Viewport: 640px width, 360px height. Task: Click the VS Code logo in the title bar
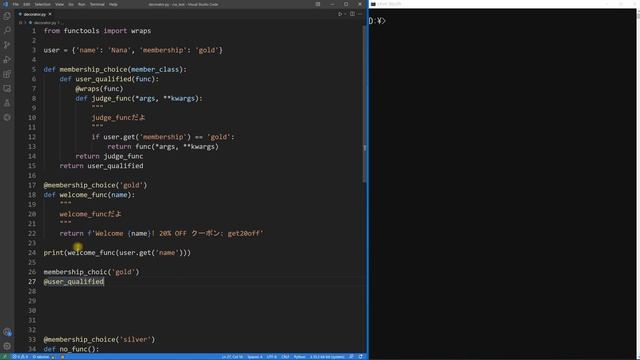tap(5, 4)
